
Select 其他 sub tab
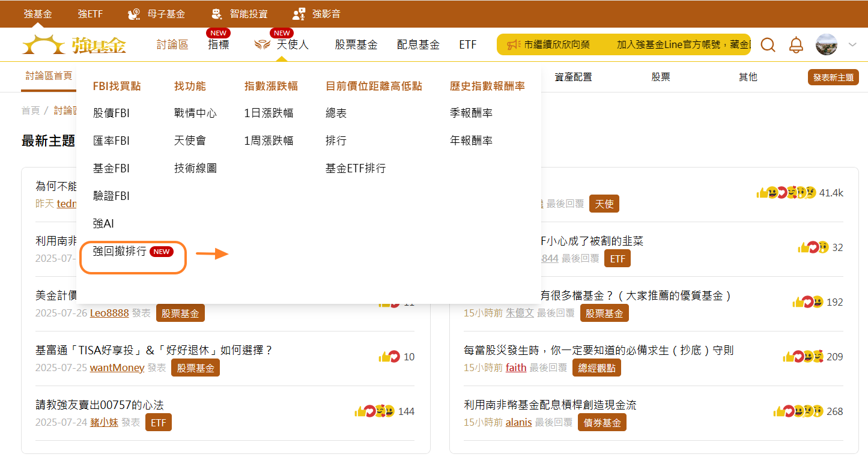pos(748,77)
